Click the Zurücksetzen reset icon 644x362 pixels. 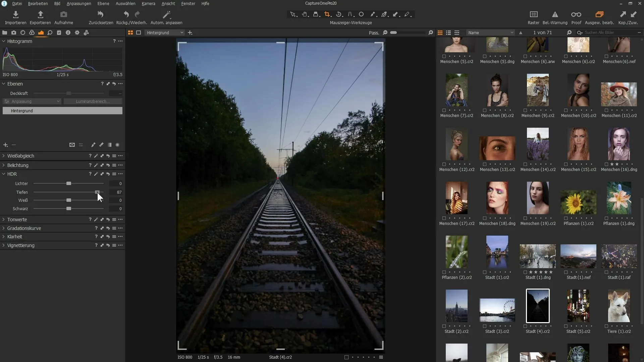pyautogui.click(x=101, y=14)
